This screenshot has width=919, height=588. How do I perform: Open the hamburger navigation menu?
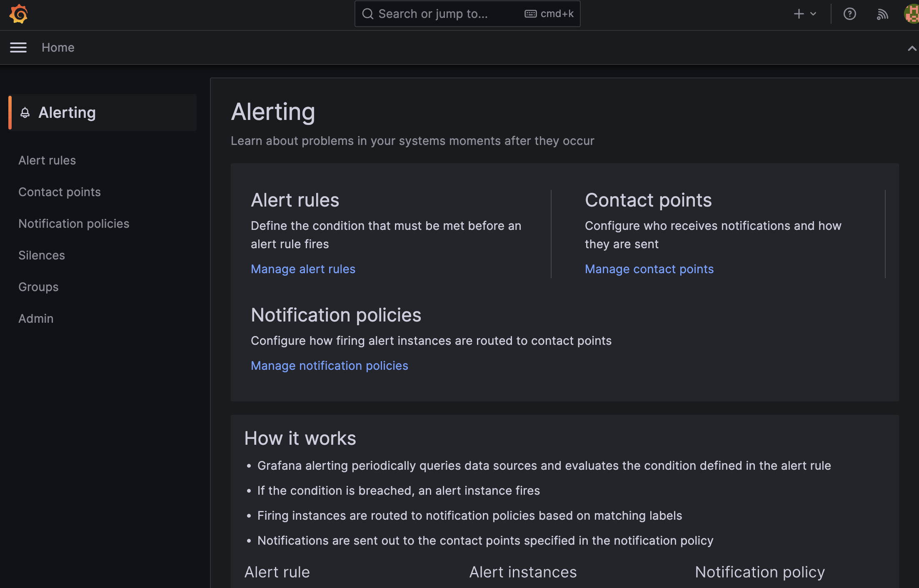[18, 47]
